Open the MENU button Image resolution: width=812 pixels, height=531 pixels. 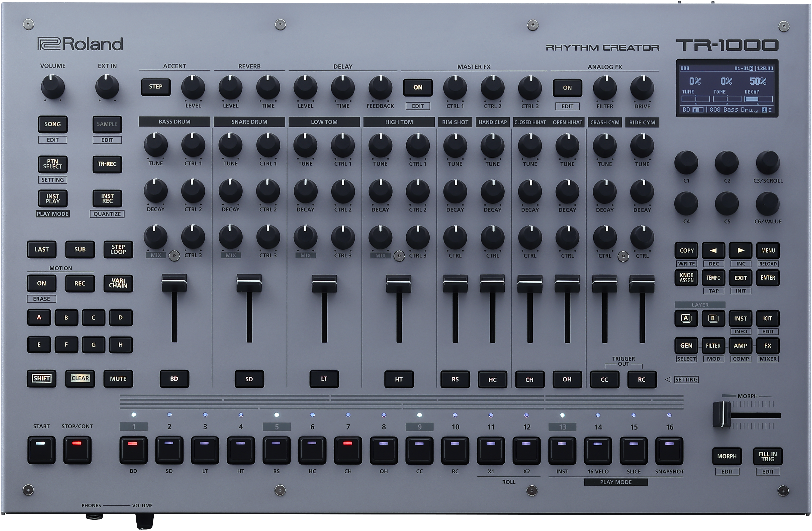coord(768,250)
